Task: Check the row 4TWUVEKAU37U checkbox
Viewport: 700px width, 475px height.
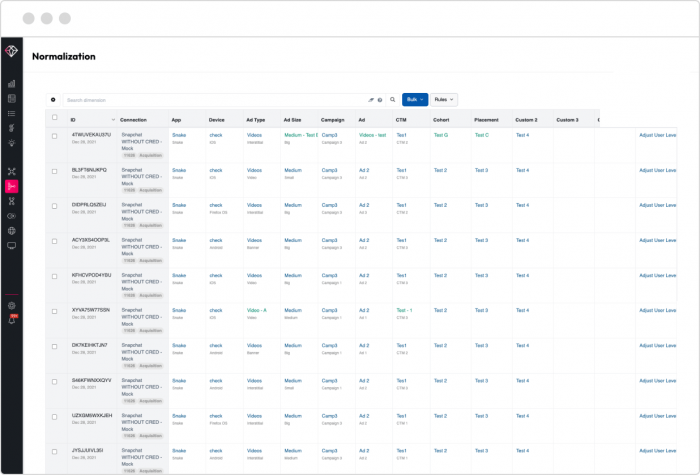Action: 54,136
